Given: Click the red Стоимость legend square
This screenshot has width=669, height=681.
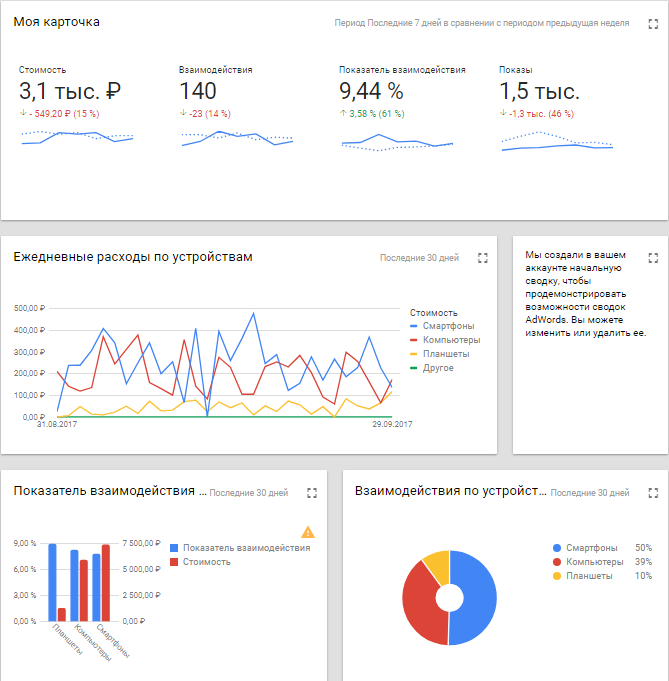Looking at the screenshot, I should [174, 562].
